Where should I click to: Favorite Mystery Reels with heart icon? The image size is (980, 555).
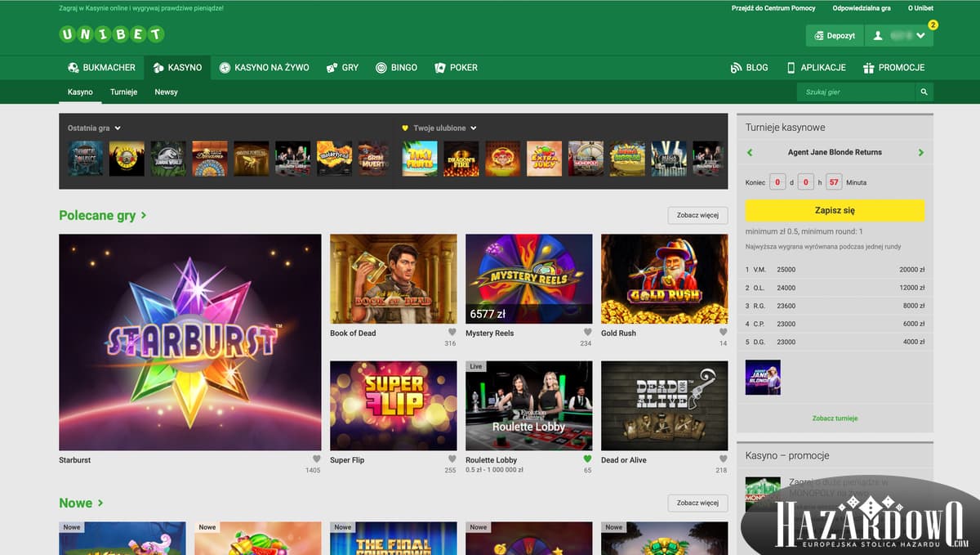pyautogui.click(x=587, y=333)
